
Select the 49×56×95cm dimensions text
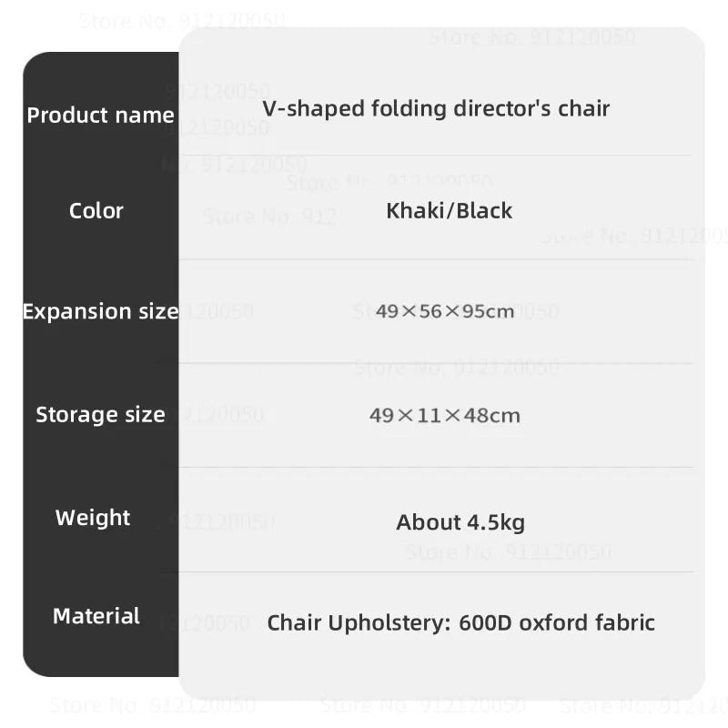[x=445, y=311]
